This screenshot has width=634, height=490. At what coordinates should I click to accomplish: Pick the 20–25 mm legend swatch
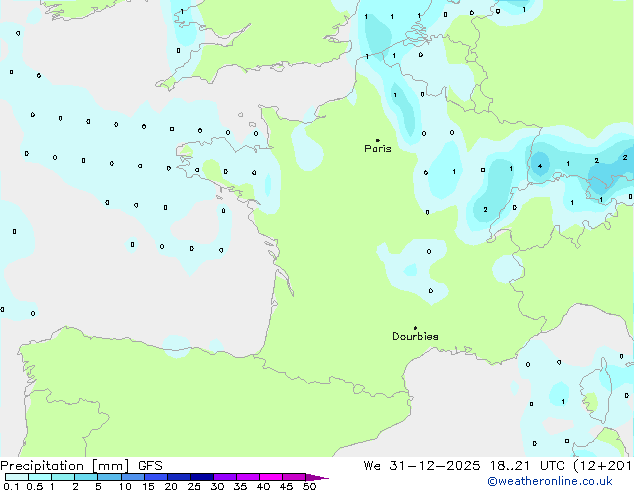179,477
